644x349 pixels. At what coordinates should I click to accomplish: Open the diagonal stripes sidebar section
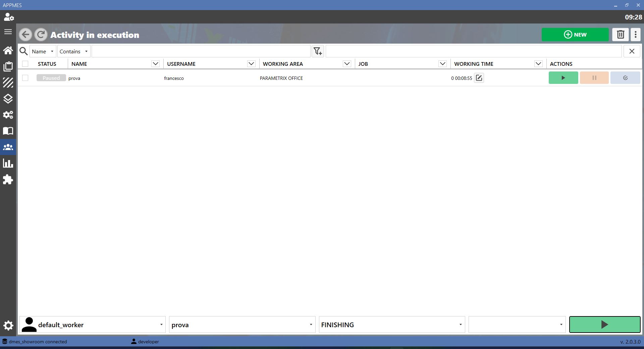coord(8,83)
